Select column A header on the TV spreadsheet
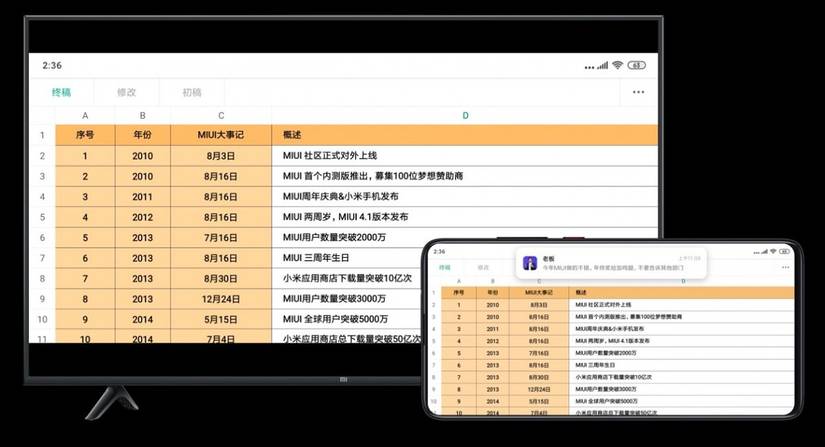This screenshot has height=447, width=825. pyautogui.click(x=85, y=116)
